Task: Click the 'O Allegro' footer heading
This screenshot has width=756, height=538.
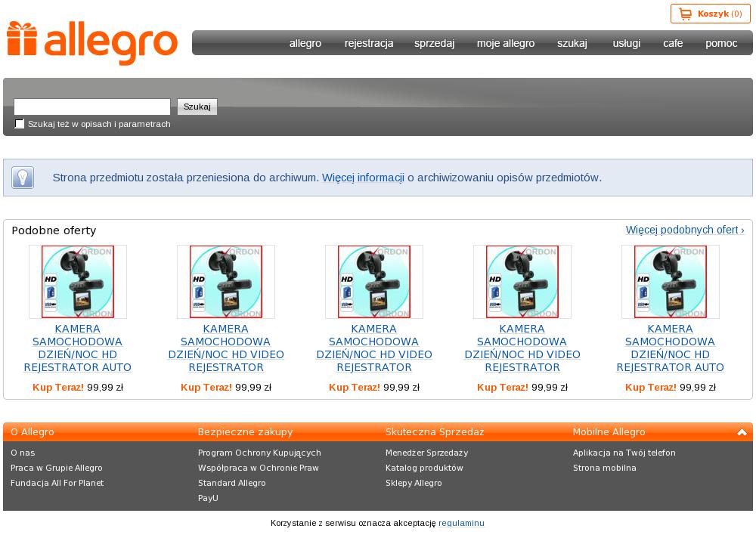Action: 33,432
